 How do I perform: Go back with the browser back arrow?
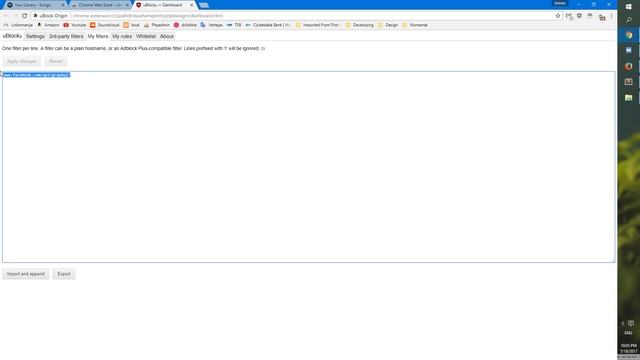(x=5, y=16)
